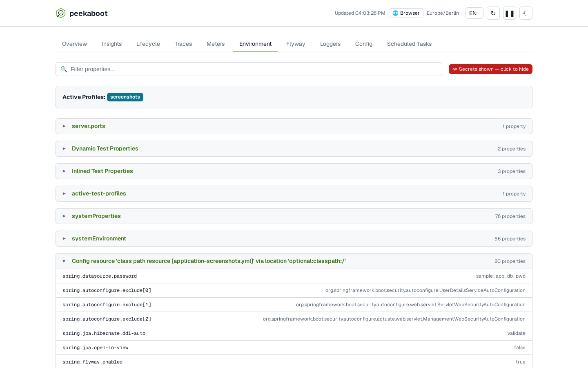
Task: Click the spring.autoconfigure.exclude[2] property name
Action: [x=107, y=319]
